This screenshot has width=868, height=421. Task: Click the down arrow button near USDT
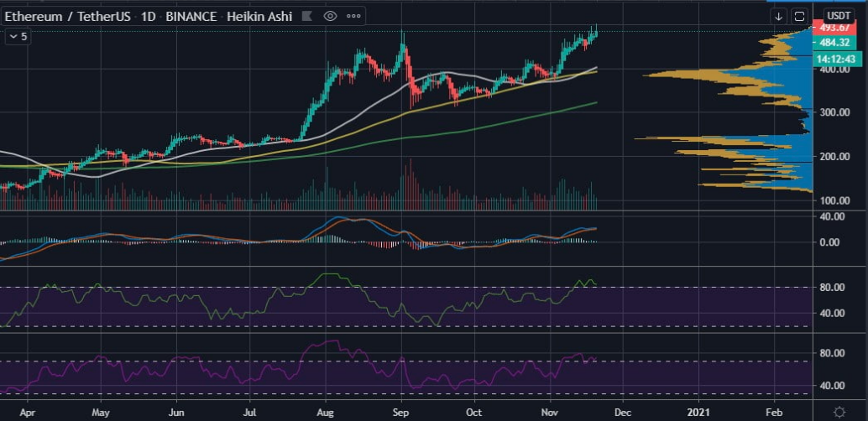click(x=778, y=16)
